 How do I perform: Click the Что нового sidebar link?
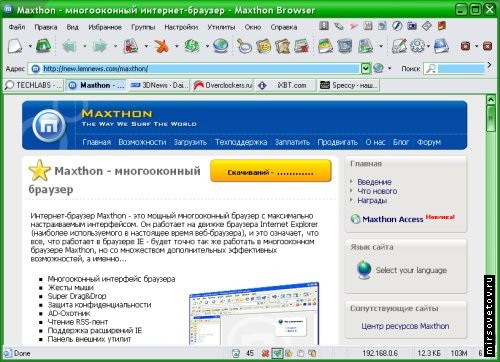(377, 191)
